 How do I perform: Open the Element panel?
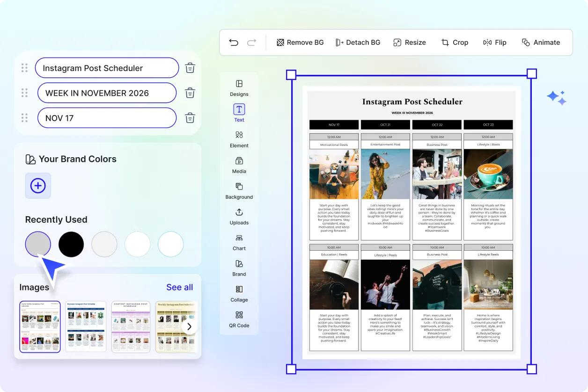[239, 138]
